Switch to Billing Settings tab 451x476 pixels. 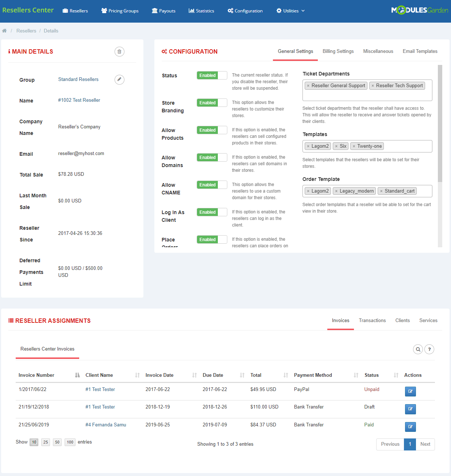(x=338, y=51)
